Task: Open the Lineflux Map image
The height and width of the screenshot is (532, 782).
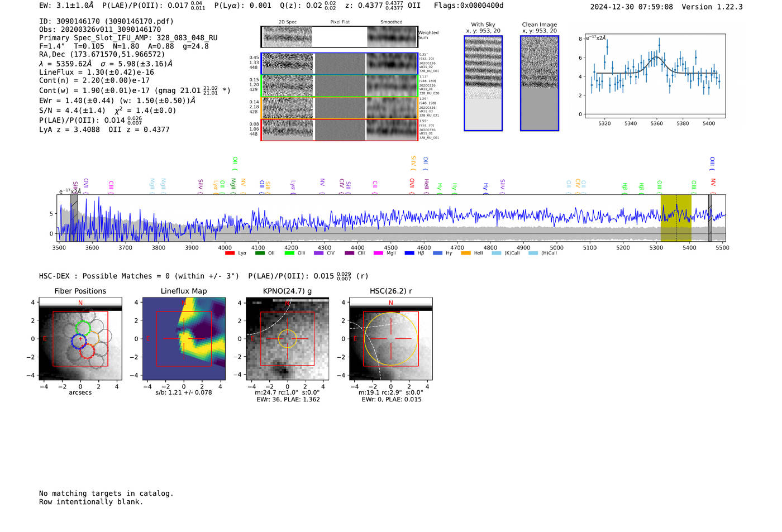Action: [184, 339]
